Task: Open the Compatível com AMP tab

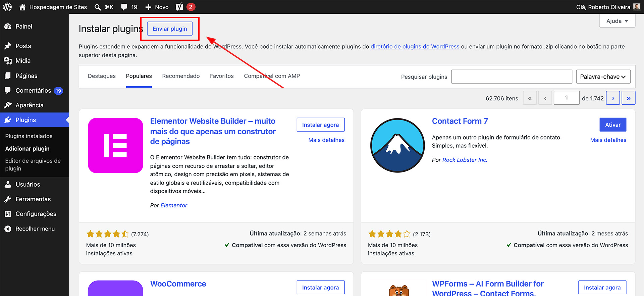Action: coord(272,76)
